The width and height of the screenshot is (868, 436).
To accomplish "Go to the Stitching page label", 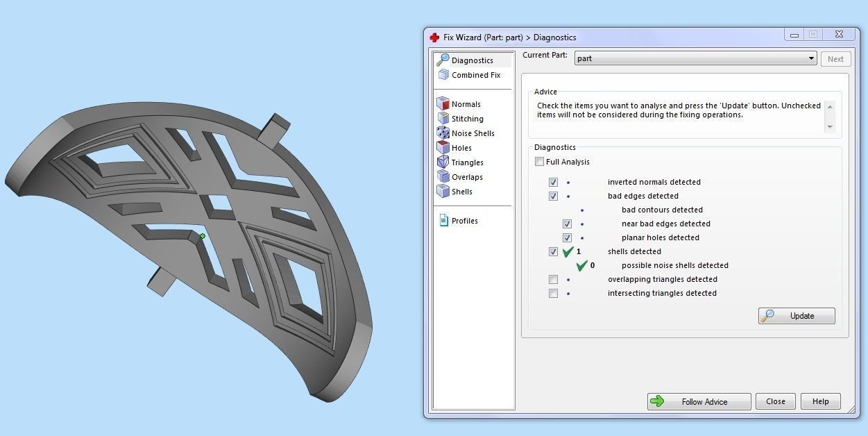I will point(468,119).
